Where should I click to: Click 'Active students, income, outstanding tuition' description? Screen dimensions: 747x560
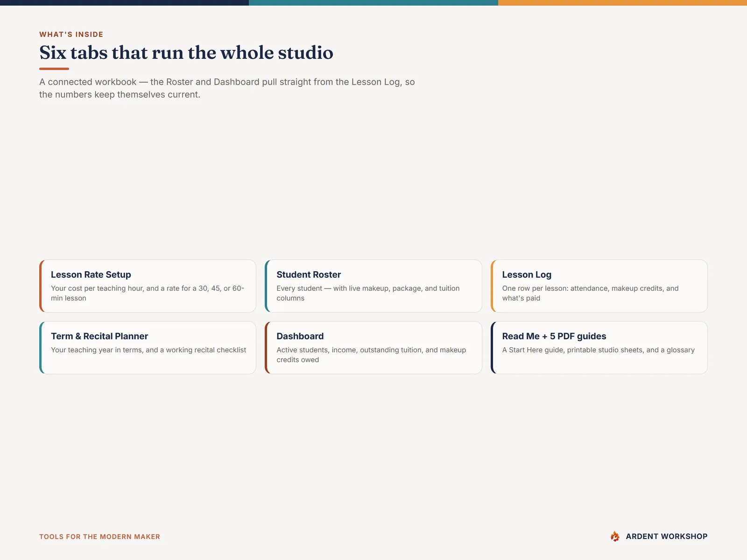pos(371,355)
